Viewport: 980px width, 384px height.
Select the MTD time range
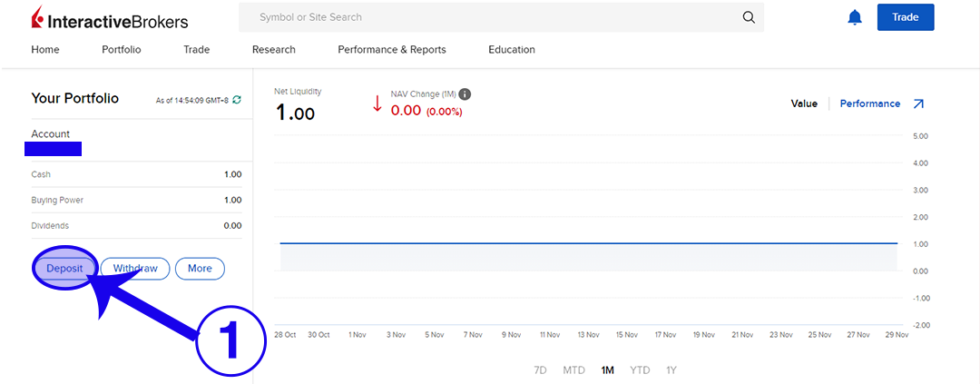(573, 370)
